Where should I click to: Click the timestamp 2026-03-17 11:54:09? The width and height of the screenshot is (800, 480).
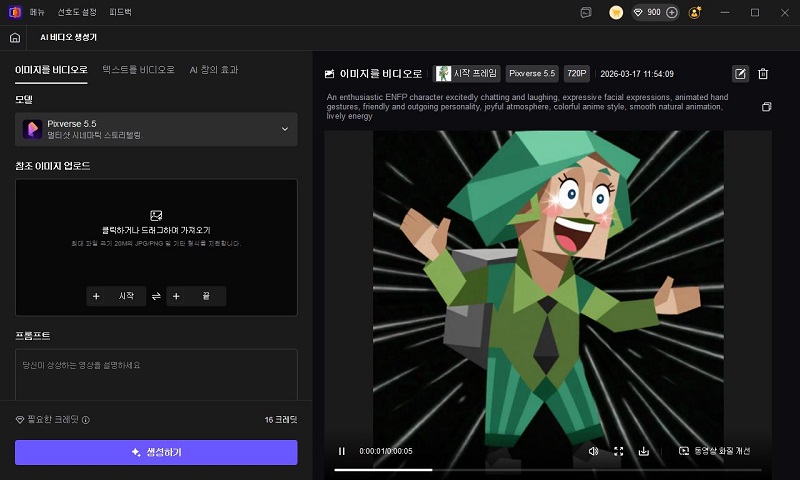point(637,74)
